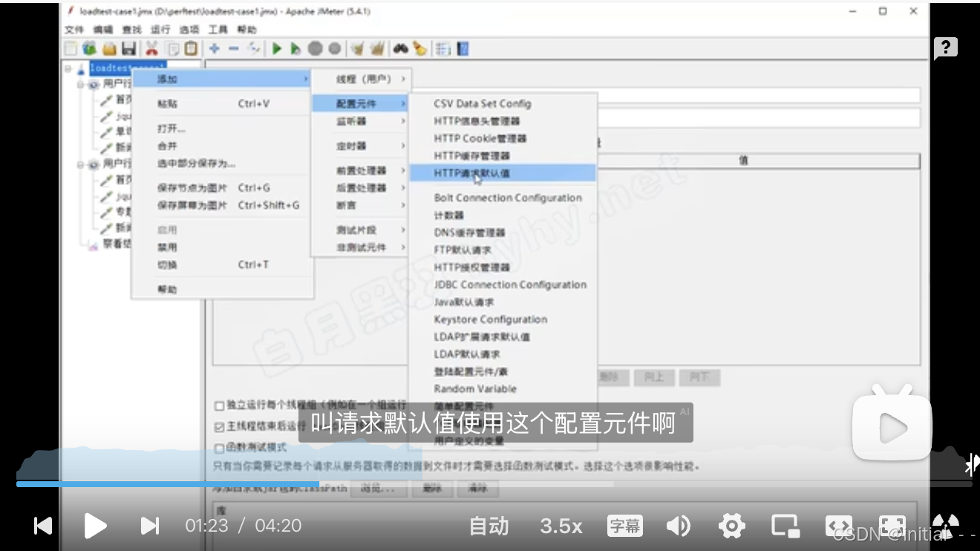This screenshot has height=551, width=980.
Task: Open the 工具 menu
Action: tap(218, 30)
